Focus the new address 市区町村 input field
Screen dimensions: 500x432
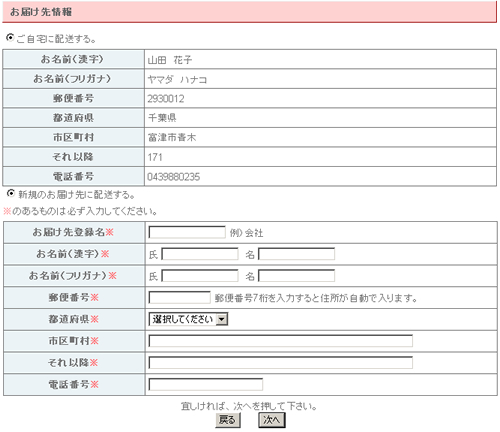pyautogui.click(x=281, y=341)
